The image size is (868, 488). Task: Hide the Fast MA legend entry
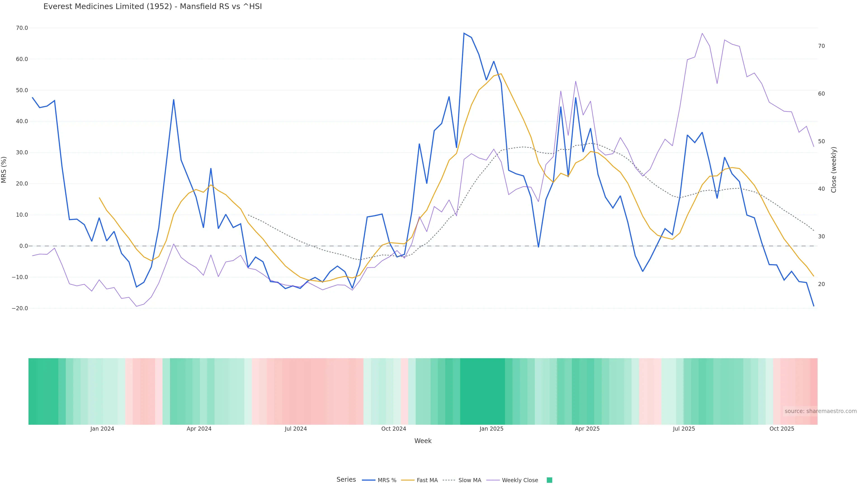[427, 480]
